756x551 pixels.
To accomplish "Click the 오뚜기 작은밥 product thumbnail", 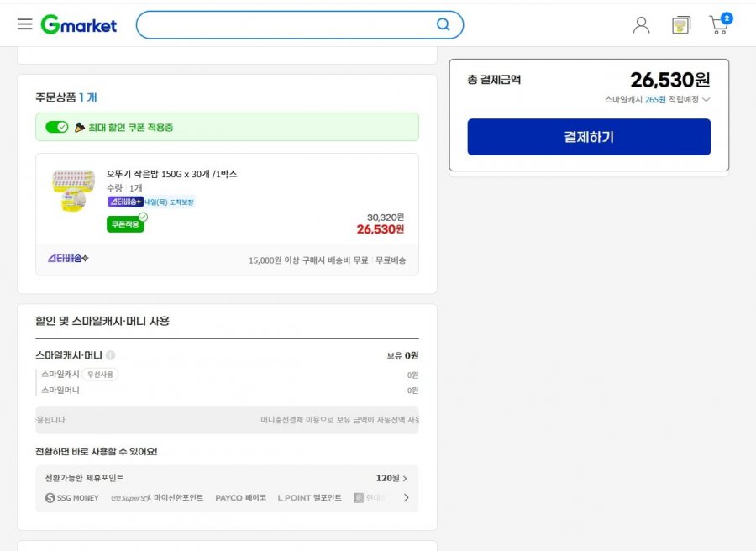I will pyautogui.click(x=73, y=190).
